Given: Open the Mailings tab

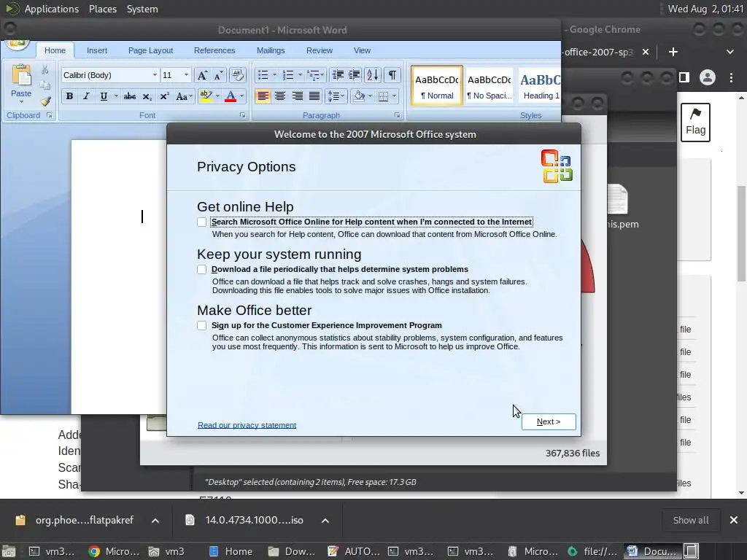Looking at the screenshot, I should (271, 50).
